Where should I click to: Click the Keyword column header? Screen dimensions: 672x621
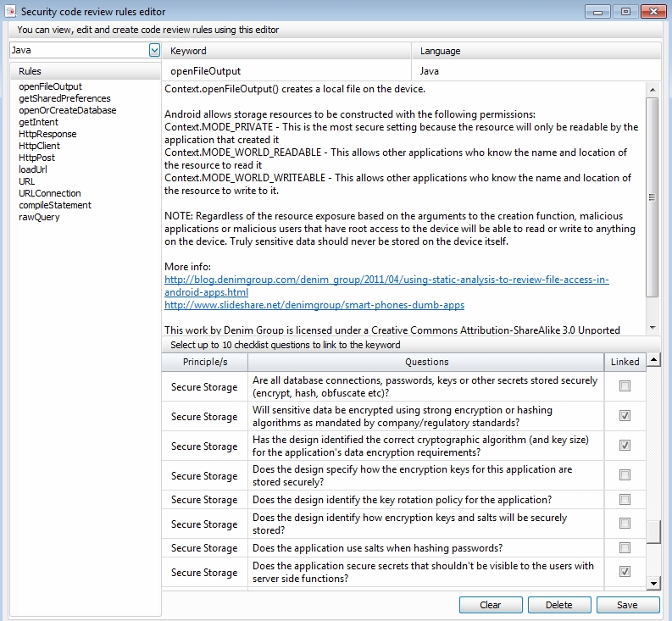coord(286,51)
